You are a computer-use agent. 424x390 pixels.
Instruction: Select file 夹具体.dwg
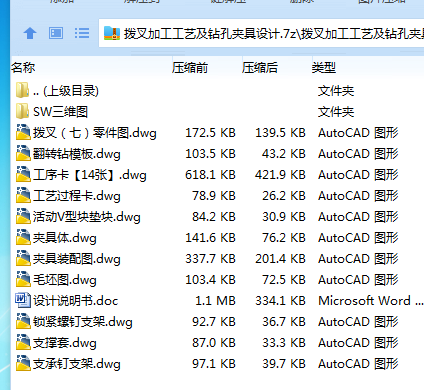(x=65, y=238)
